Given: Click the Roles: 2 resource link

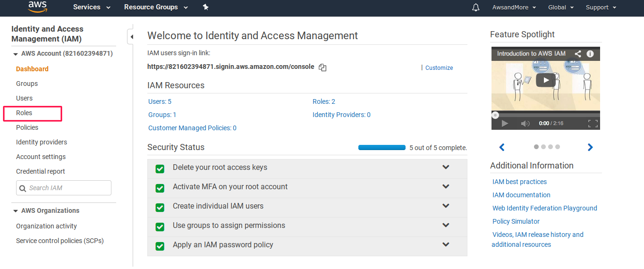Looking at the screenshot, I should pos(324,101).
